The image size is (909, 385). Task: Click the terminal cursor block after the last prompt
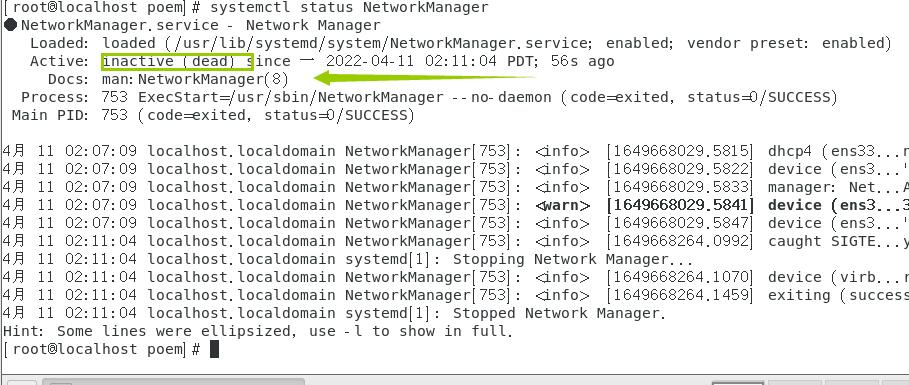coord(214,349)
